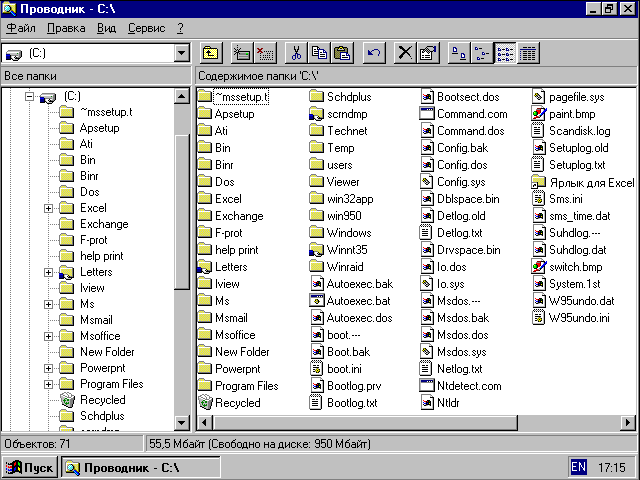
Task: Go up one folder level via toolbar
Action: (x=211, y=53)
